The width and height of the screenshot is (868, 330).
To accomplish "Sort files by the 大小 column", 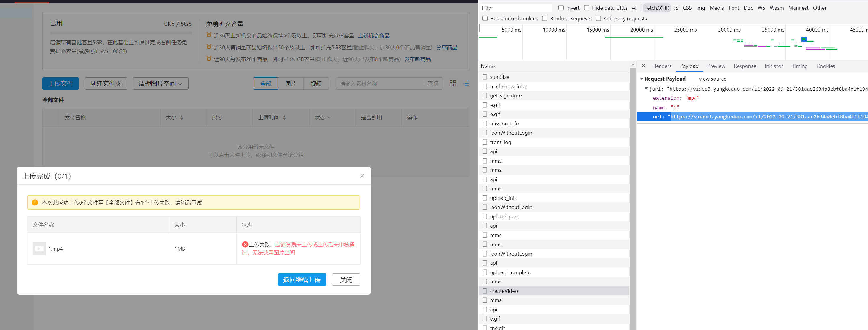I will 182,117.
